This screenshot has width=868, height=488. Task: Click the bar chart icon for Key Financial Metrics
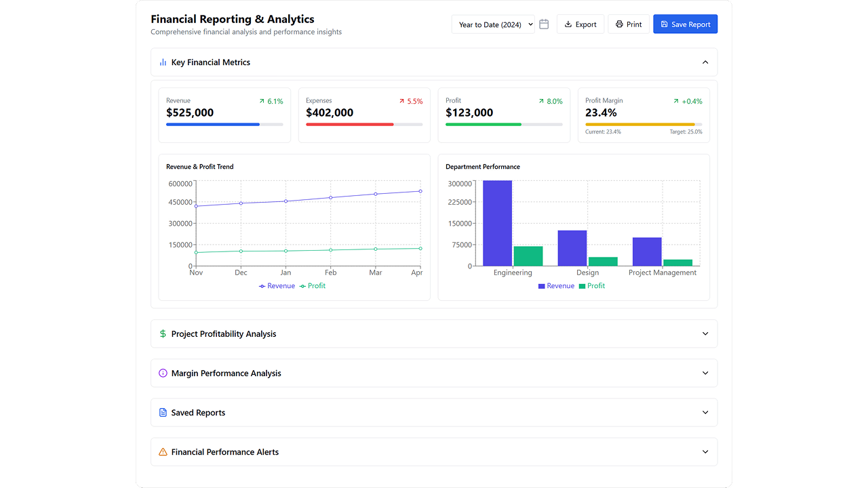(163, 62)
